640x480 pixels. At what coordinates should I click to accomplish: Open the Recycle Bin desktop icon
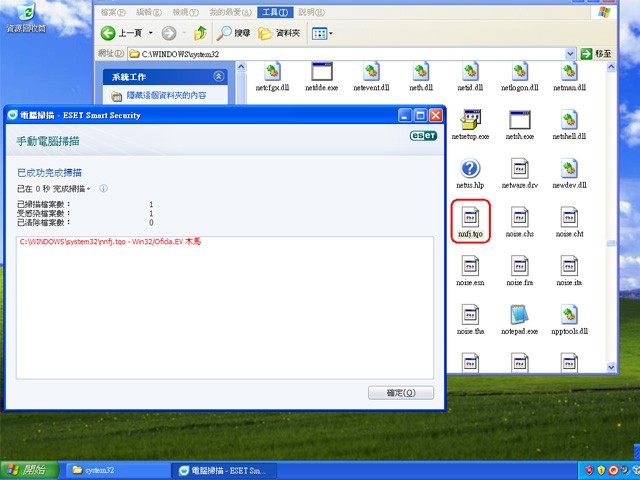click(x=26, y=16)
